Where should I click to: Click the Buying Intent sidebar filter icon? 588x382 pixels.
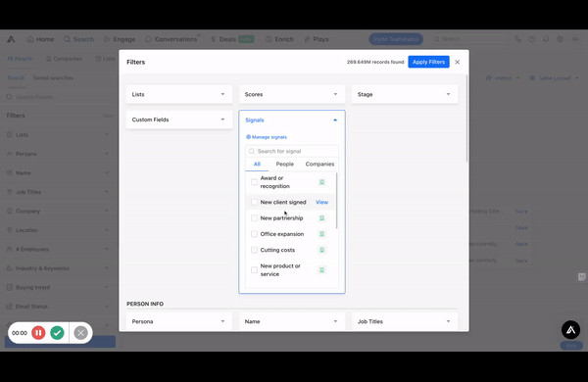point(10,288)
